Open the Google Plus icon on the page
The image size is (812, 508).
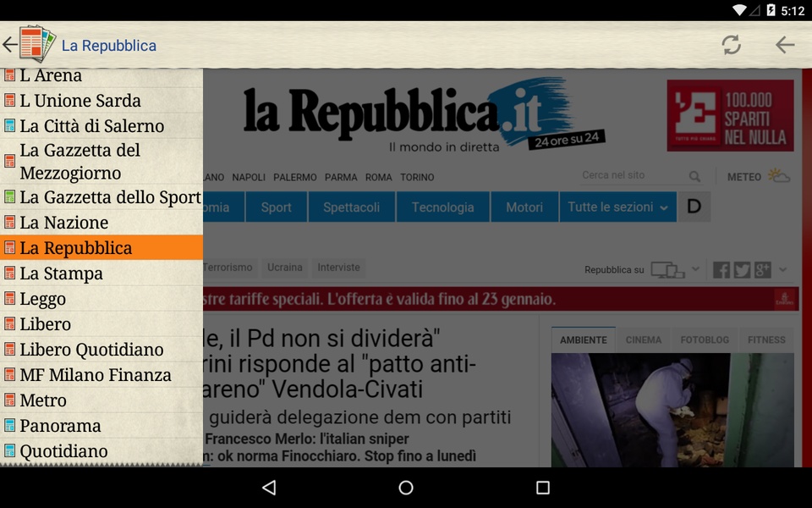tap(763, 270)
